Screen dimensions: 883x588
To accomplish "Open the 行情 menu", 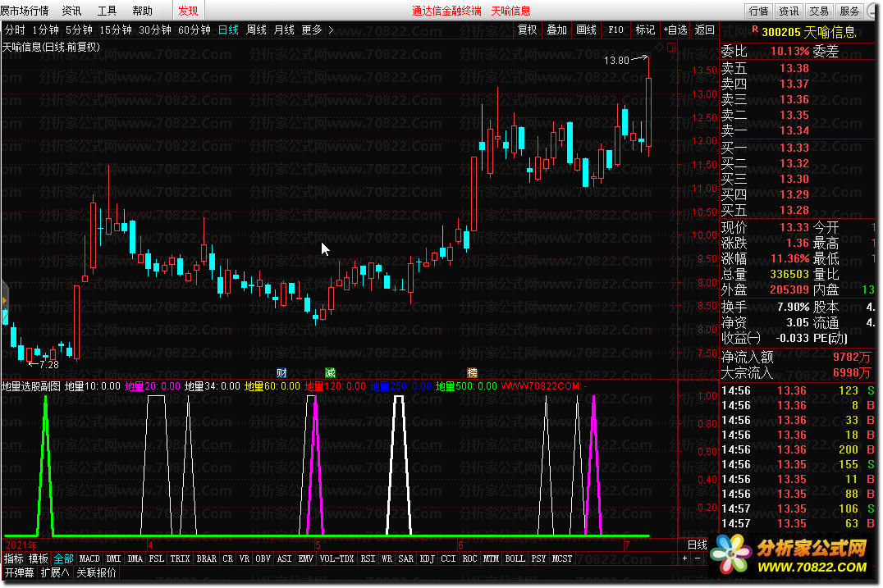I will 25,11.
